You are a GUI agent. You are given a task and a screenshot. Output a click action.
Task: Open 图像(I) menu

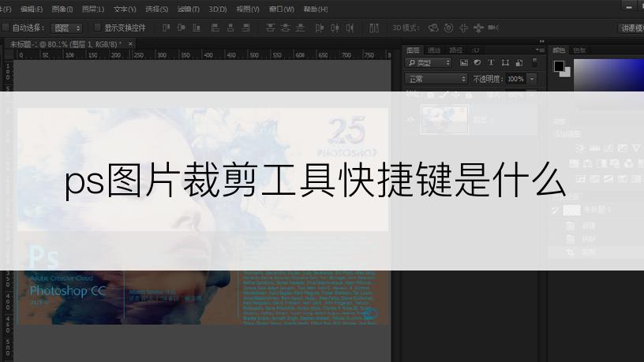62,9
